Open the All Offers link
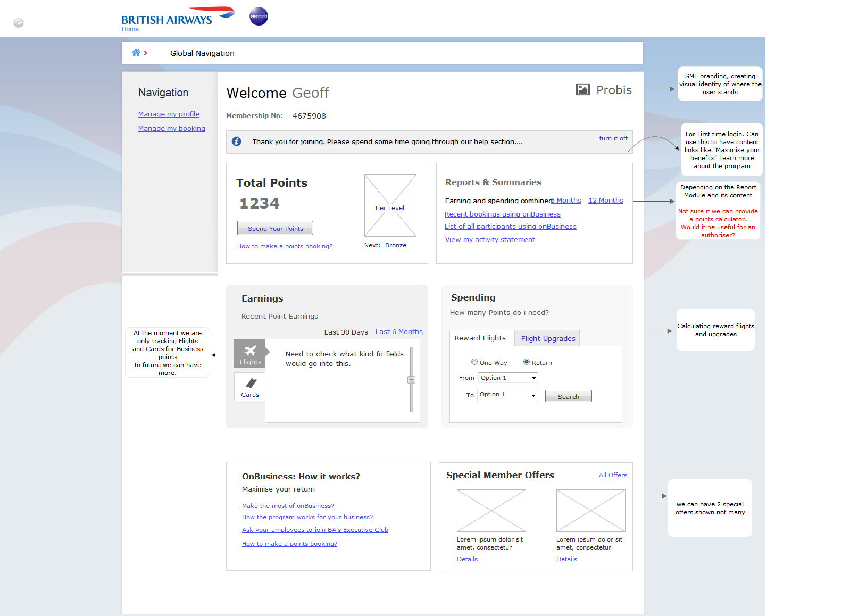Viewport: 842px width, 616px height. tap(613, 475)
